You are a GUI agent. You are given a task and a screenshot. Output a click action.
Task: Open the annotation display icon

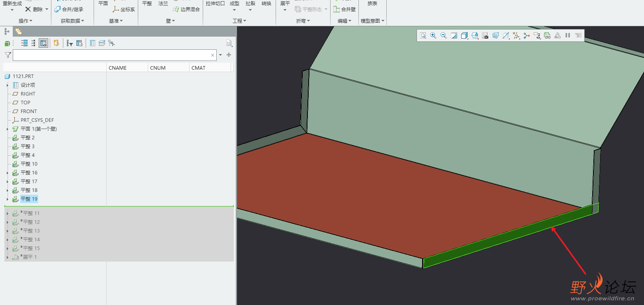[537, 35]
